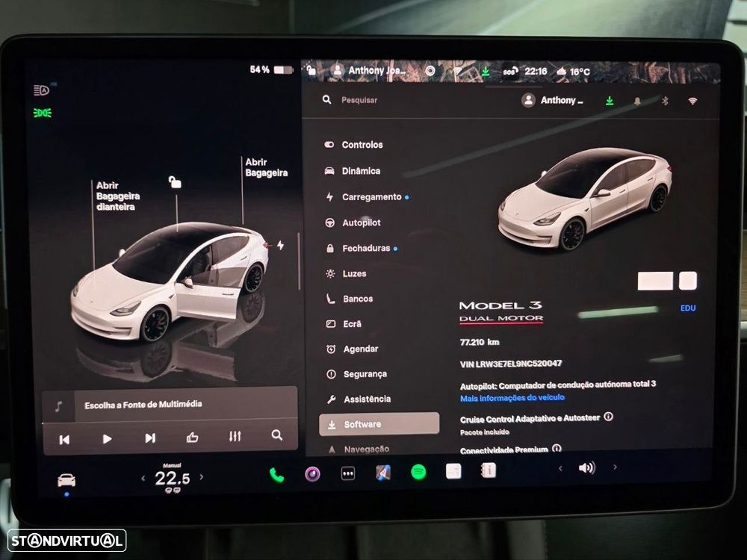Screen dimensions: 747x560
Task: Tap the sentry/dashcam circle icon in status bar
Action: point(430,71)
